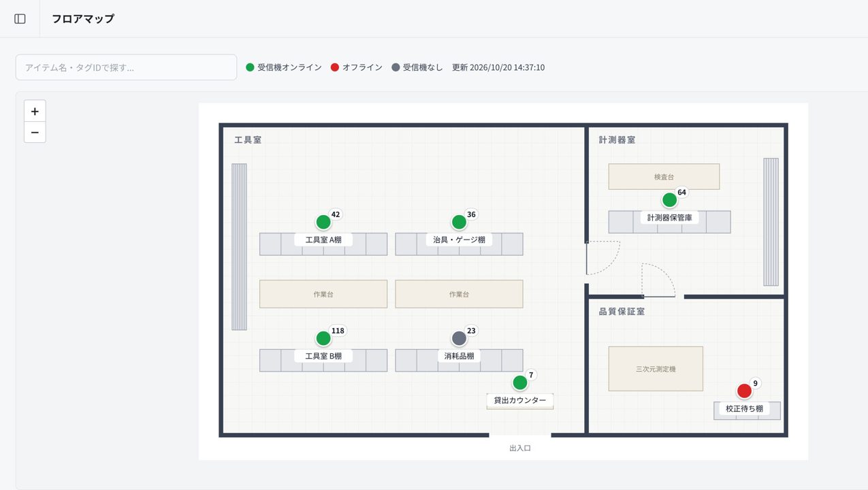The width and height of the screenshot is (868, 490).
Task: Click the count badge 64
Action: (x=681, y=193)
